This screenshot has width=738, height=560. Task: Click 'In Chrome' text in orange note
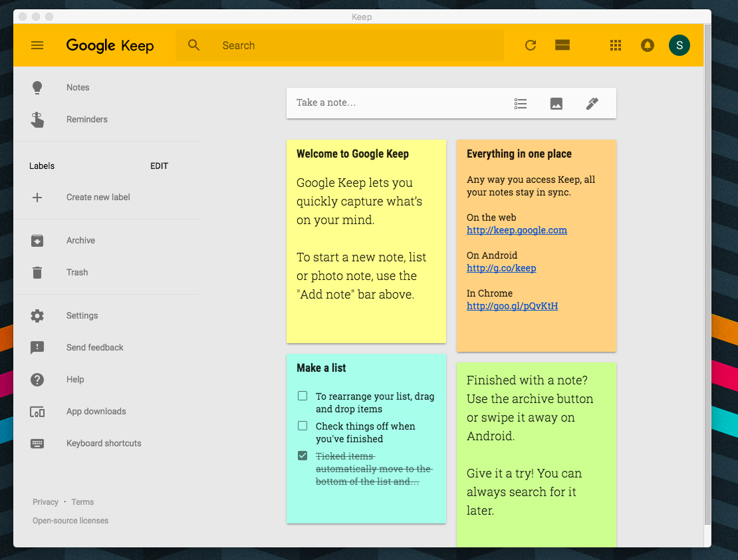489,293
